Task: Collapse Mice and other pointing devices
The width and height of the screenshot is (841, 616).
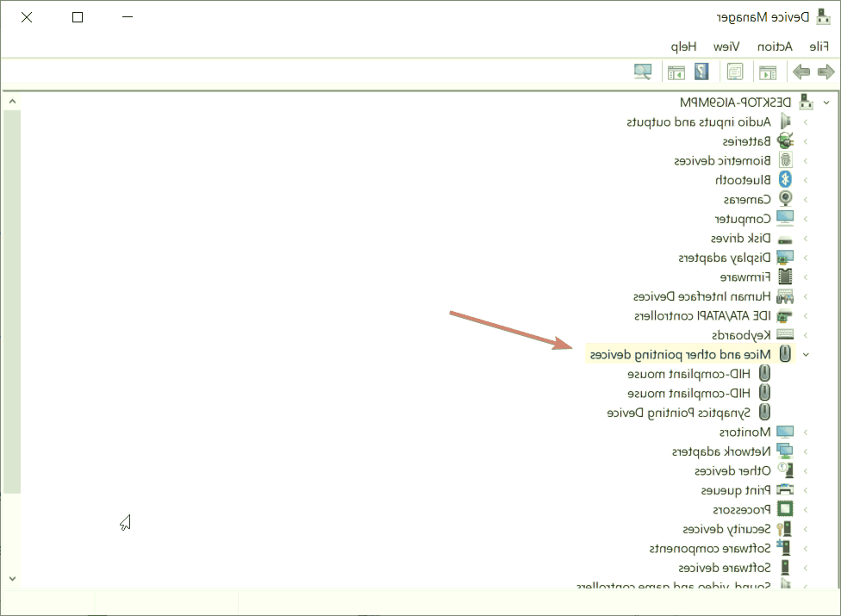Action: point(806,354)
